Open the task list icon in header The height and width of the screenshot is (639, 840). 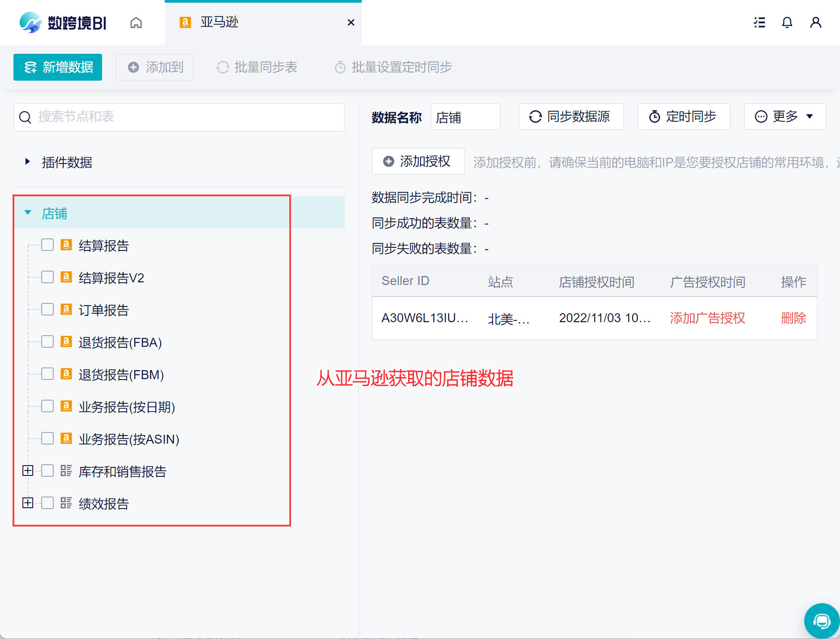pos(759,22)
